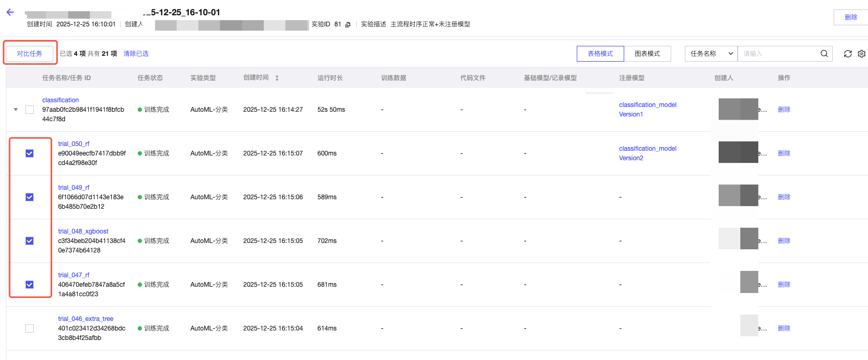The width and height of the screenshot is (868, 360).
Task: Open the 任务名称 search filter dropdown
Action: tap(711, 54)
